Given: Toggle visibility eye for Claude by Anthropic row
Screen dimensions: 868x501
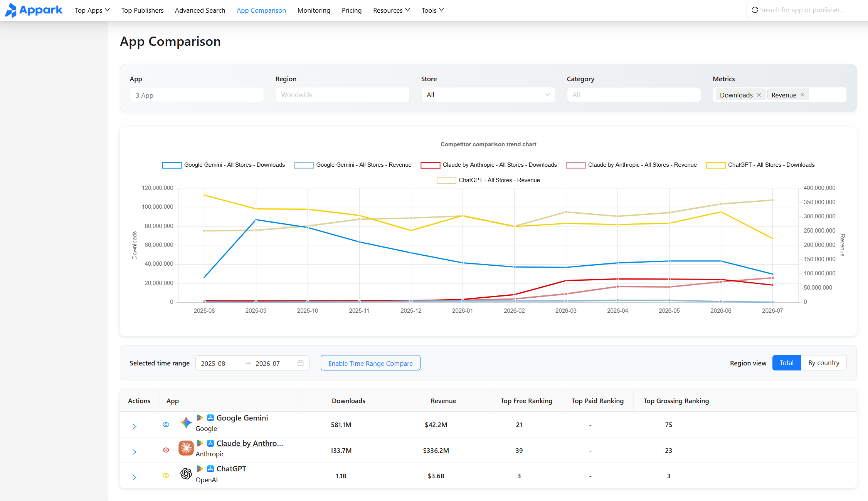Looking at the screenshot, I should (166, 450).
